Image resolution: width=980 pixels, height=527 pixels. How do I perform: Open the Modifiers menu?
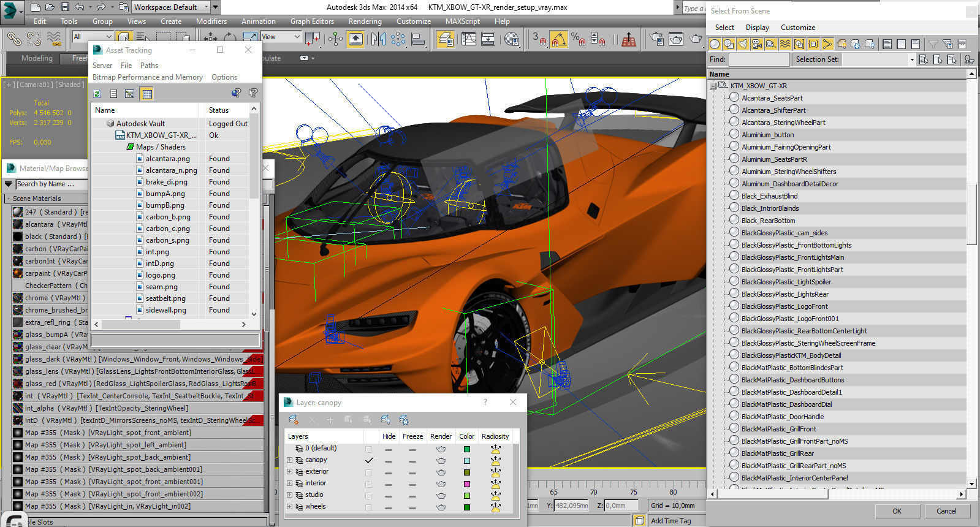[x=211, y=21]
